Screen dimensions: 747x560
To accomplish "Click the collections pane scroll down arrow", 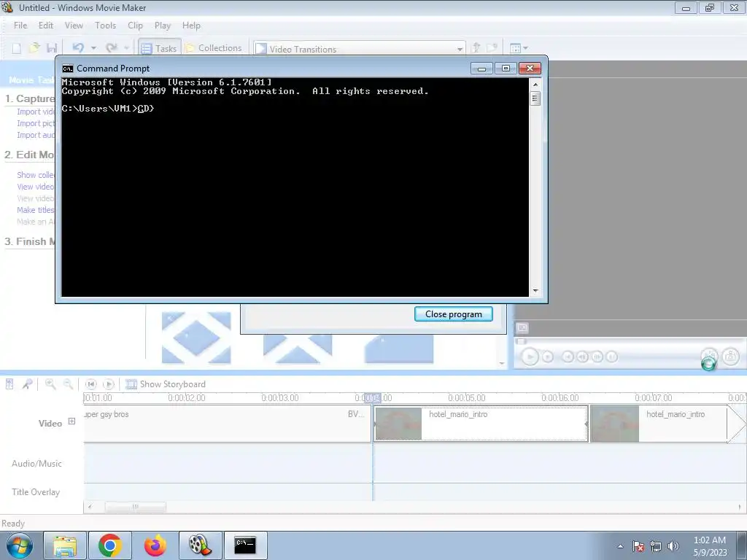I will coord(502,364).
